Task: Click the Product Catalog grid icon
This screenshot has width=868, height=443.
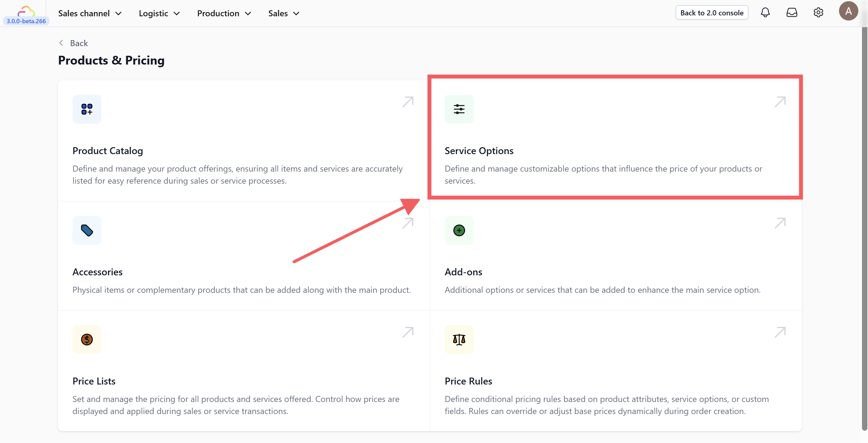Action: (87, 109)
